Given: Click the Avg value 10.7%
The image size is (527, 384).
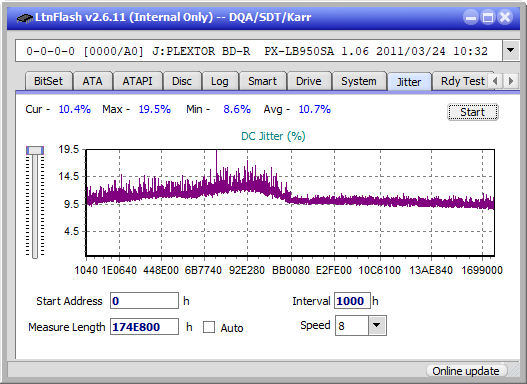Looking at the screenshot, I should [x=315, y=109].
